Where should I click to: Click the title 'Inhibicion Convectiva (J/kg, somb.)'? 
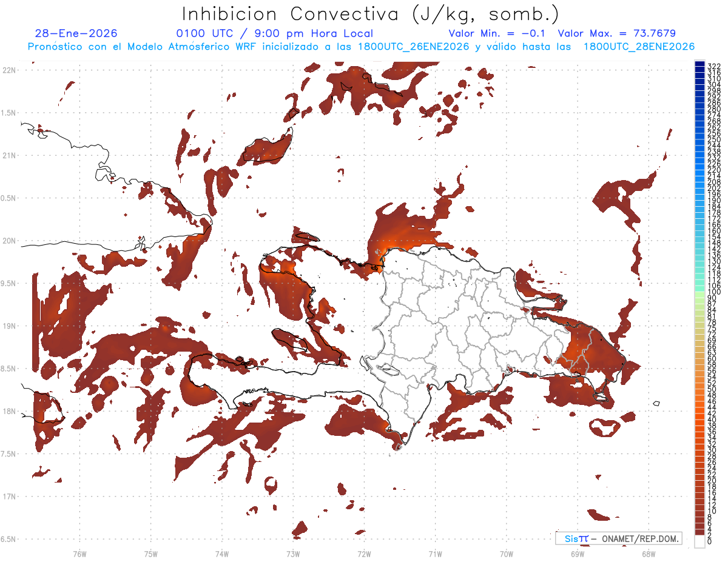[x=370, y=14]
